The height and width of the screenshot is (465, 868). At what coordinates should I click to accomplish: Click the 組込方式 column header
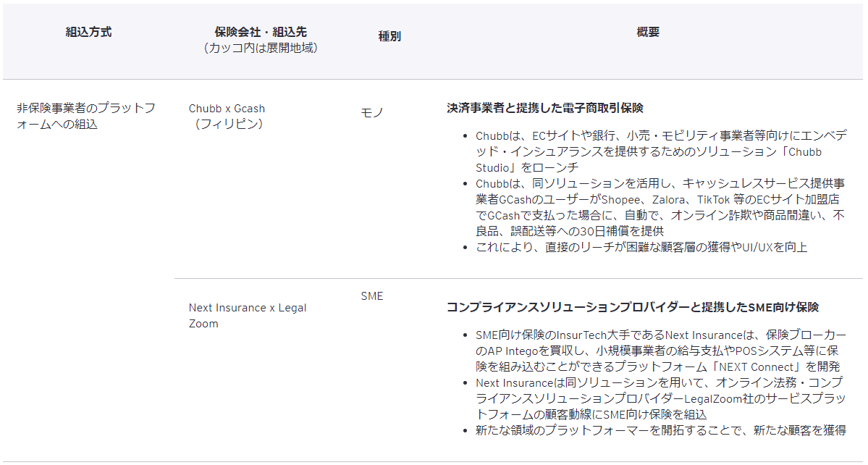point(88,33)
